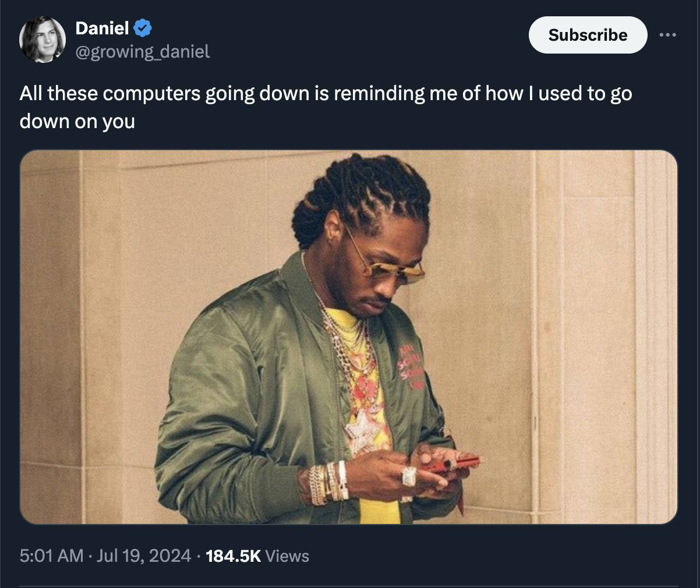Visit the @growing_daniel handle link
The width and height of the screenshot is (700, 588).
tap(143, 52)
